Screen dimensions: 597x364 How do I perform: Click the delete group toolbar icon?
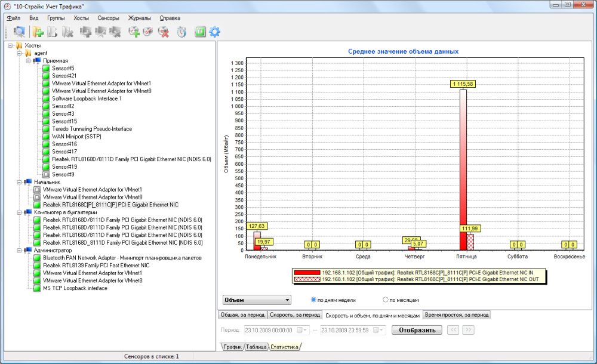[67, 32]
